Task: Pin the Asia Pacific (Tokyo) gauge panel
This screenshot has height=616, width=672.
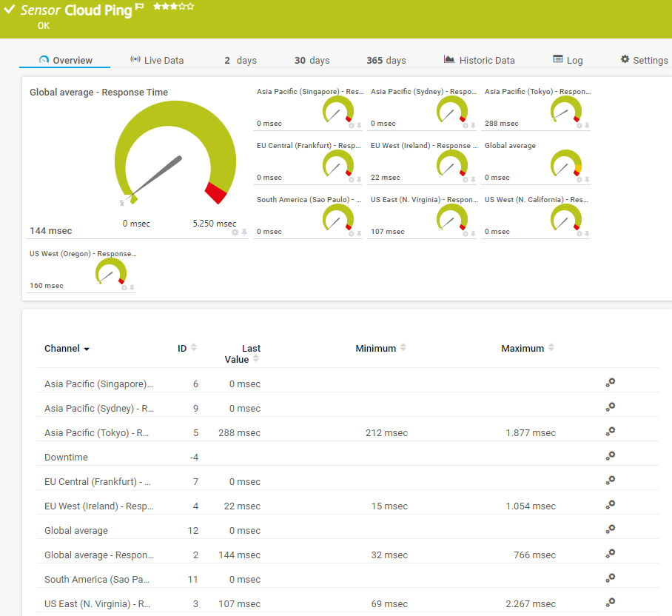Action: (x=587, y=126)
